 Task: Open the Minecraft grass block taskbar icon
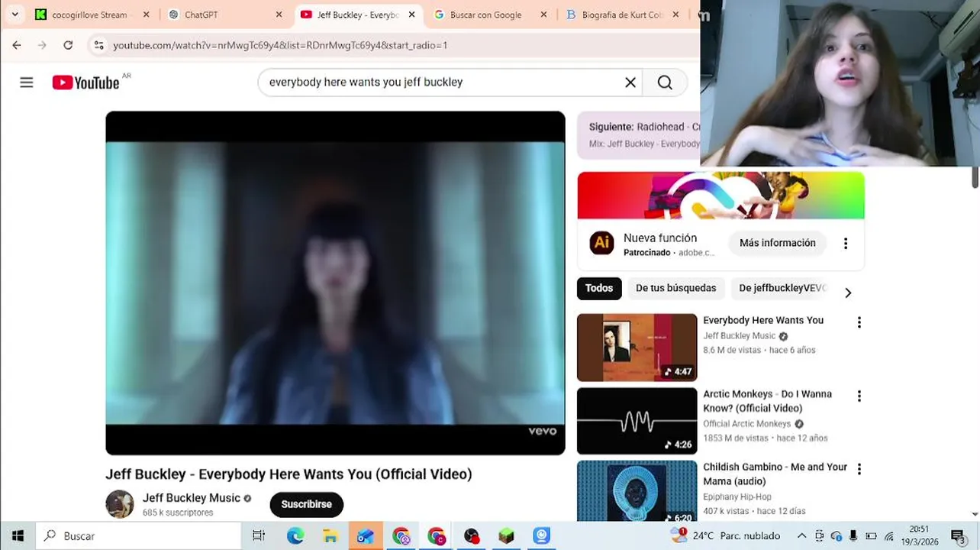506,536
